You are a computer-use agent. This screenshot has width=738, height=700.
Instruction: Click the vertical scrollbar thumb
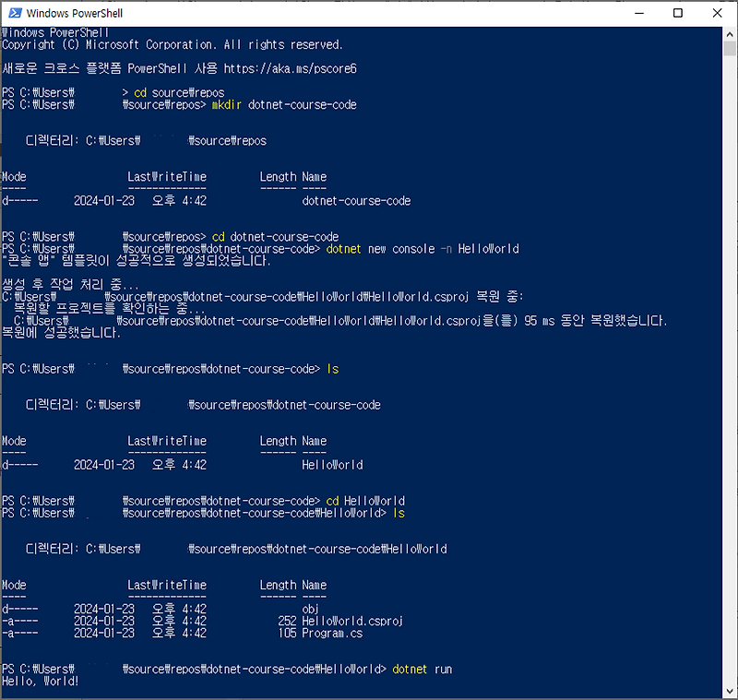point(730,49)
